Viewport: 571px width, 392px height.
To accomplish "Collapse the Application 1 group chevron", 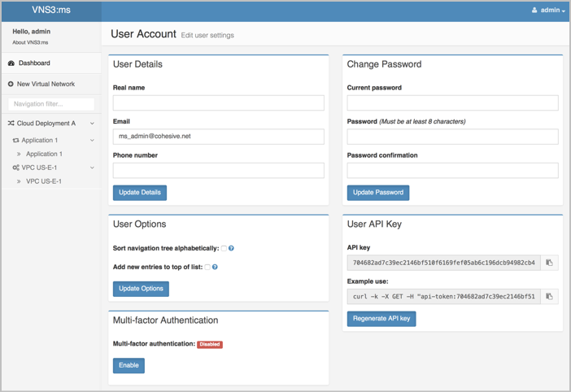I will point(92,140).
